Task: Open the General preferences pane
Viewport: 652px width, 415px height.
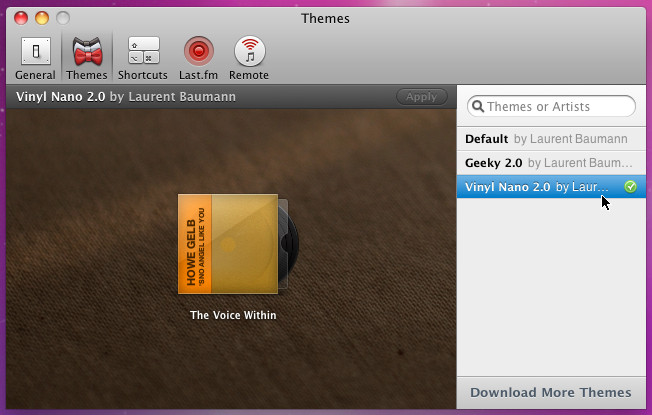Action: pos(35,58)
